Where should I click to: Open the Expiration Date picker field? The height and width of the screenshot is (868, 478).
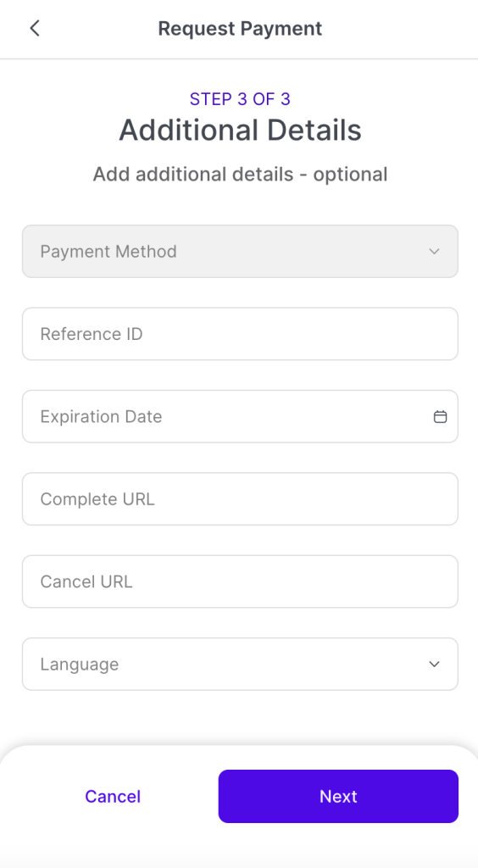point(240,416)
